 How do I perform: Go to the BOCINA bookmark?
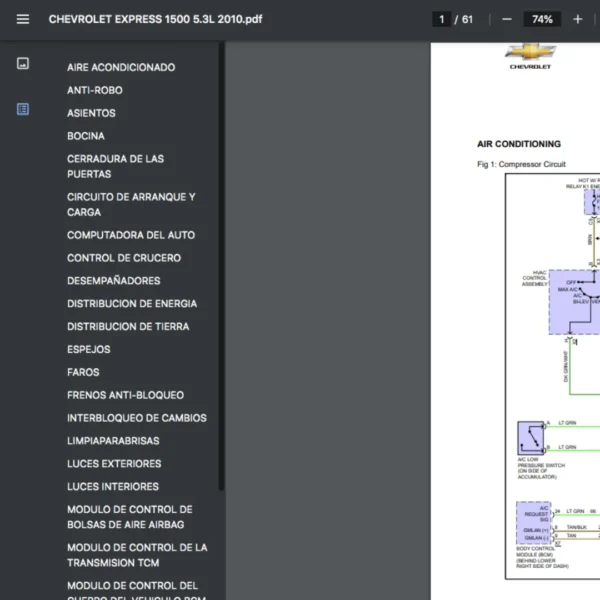[86, 136]
